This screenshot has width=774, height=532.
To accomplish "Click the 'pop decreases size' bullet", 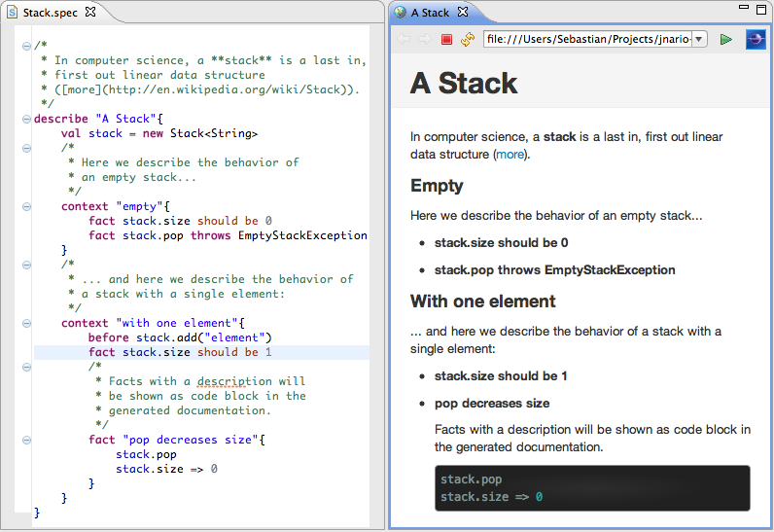I will tap(492, 404).
